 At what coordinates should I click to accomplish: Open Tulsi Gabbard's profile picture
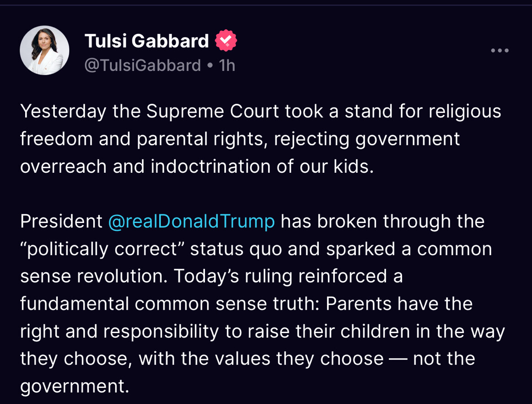tap(44, 50)
